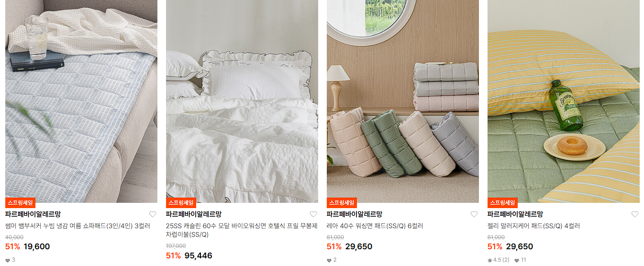Open 25SS 캐슬린 60수 모달 차렵이불 title
Screen dimensions: 644x266
pyautogui.click(x=242, y=230)
